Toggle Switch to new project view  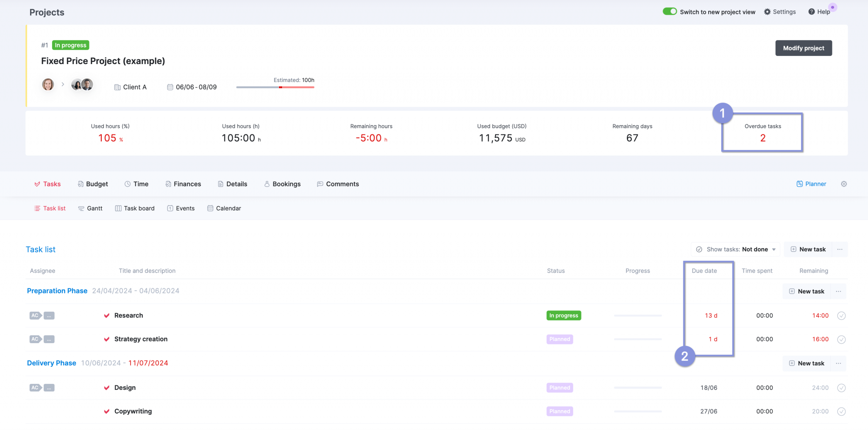pos(670,11)
